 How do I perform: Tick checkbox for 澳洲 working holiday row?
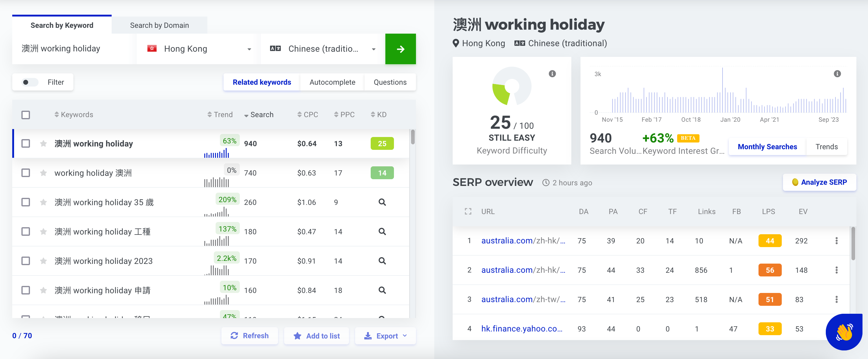(26, 144)
